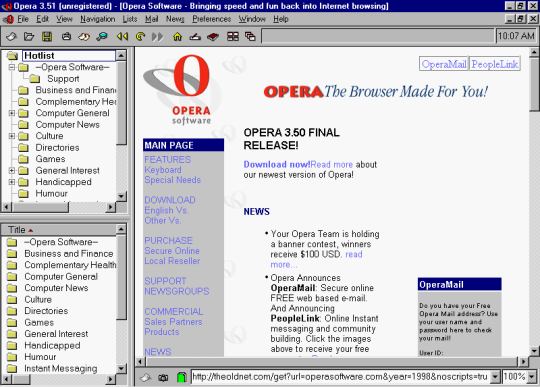Select the Support folder in Hotlist tree
Image resolution: width=540 pixels, height=387 pixels.
point(63,79)
